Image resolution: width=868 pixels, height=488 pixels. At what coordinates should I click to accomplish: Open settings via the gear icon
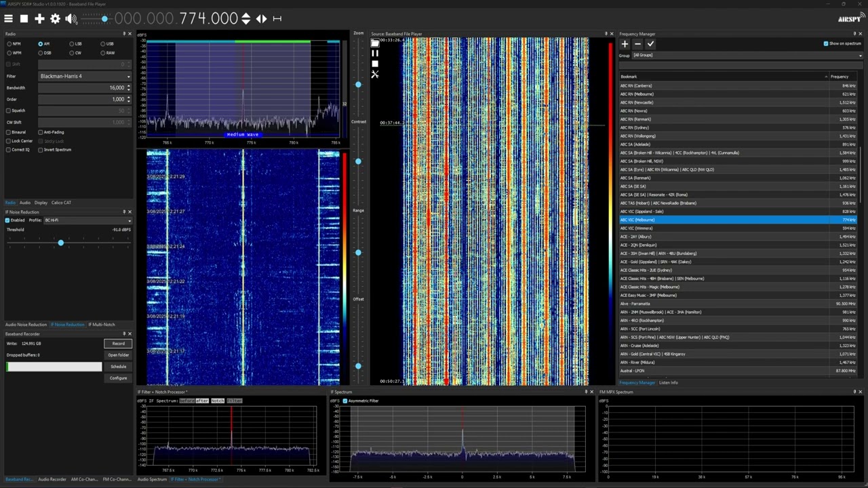55,19
